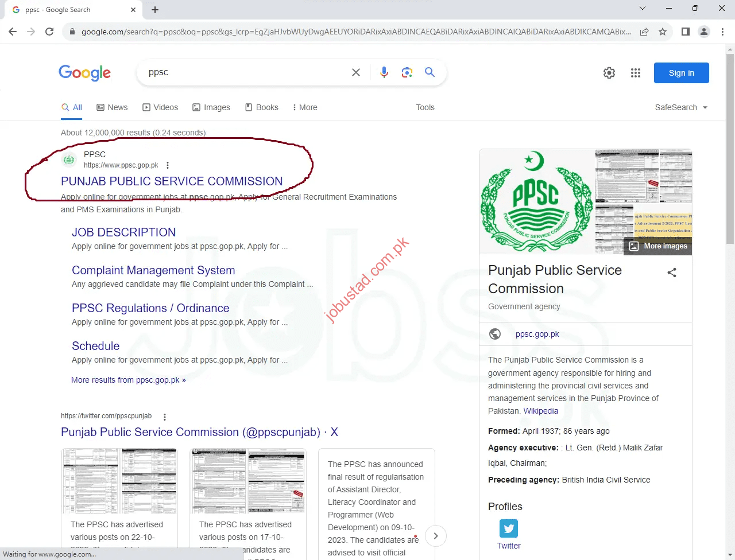Click the Twitter label under Profiles
The width and height of the screenshot is (735, 560).
[x=509, y=546]
